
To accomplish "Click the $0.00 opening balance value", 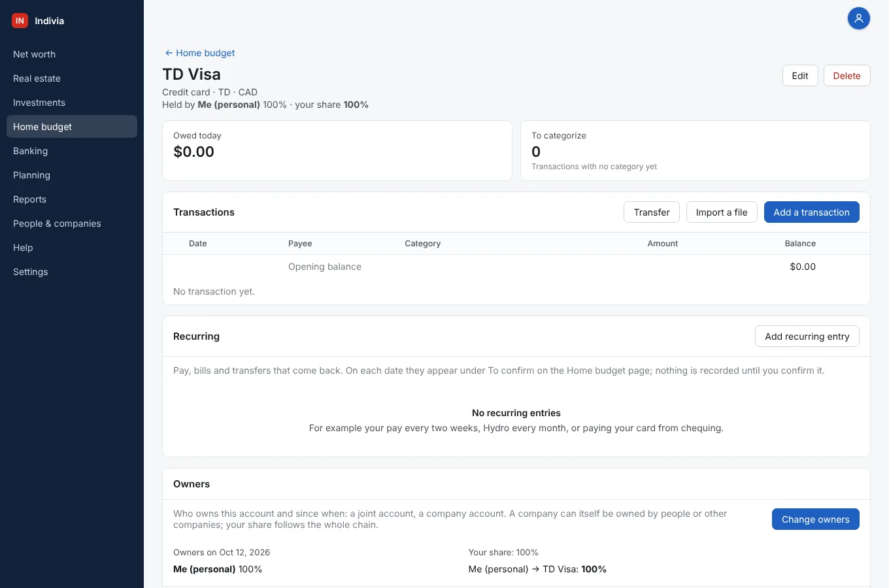I will [x=803, y=267].
